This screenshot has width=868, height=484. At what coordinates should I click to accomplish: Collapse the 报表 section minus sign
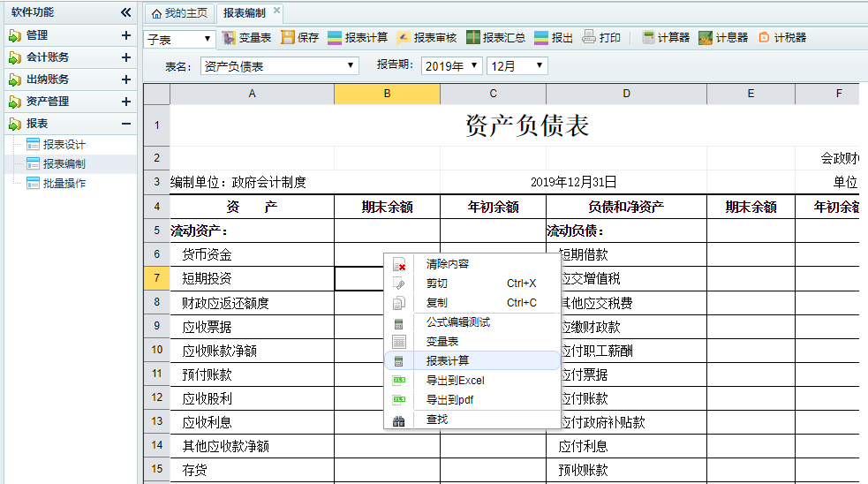125,124
